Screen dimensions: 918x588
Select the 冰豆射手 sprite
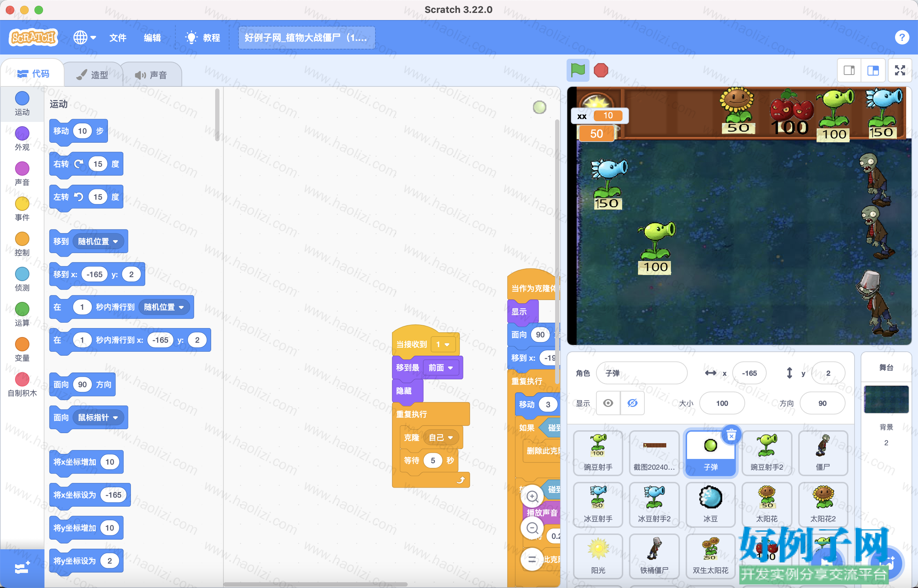click(598, 505)
